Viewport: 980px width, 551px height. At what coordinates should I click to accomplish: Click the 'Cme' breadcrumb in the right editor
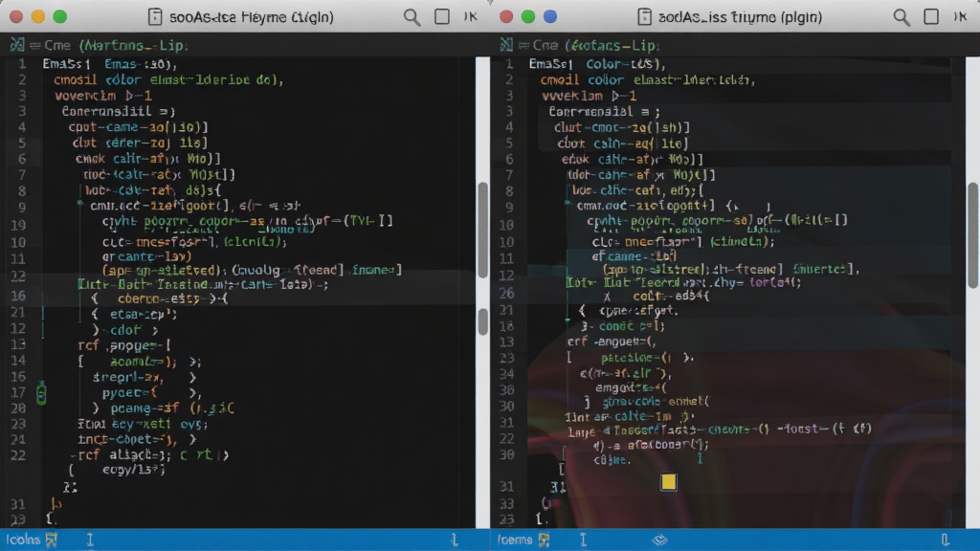pyautogui.click(x=545, y=45)
